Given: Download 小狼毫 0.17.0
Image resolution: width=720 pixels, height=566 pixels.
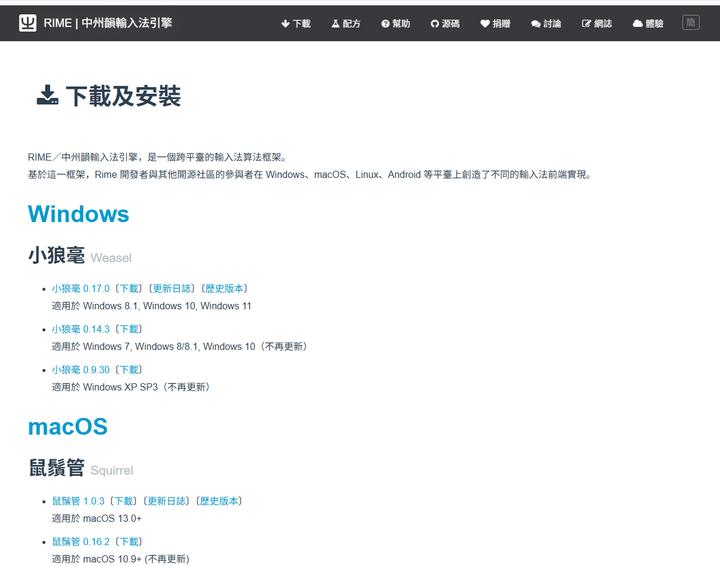Looking at the screenshot, I should (129, 288).
